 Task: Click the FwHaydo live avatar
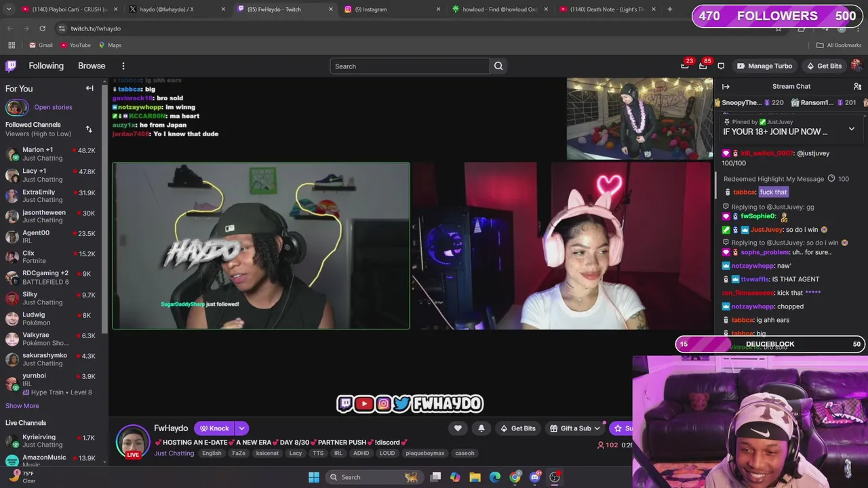coord(133,442)
